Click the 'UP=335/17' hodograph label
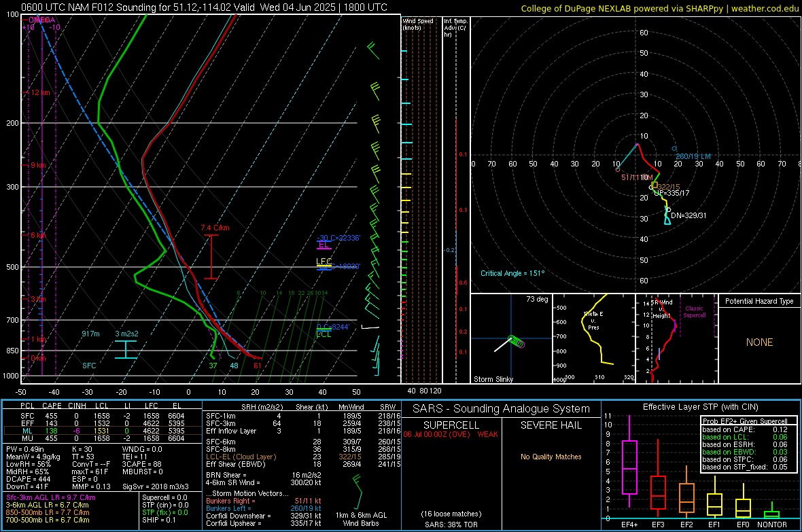This screenshot has width=802, height=532. coord(672,193)
